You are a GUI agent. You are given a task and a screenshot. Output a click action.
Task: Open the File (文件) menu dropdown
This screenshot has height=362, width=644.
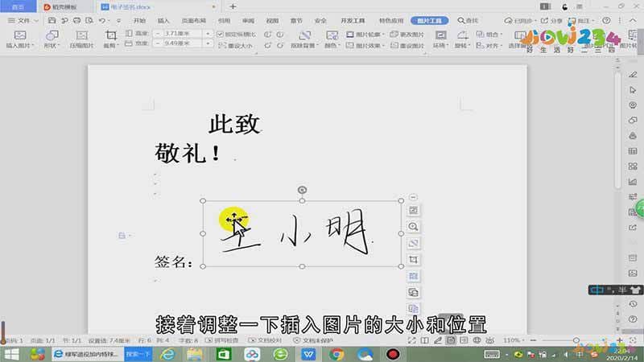(23, 20)
